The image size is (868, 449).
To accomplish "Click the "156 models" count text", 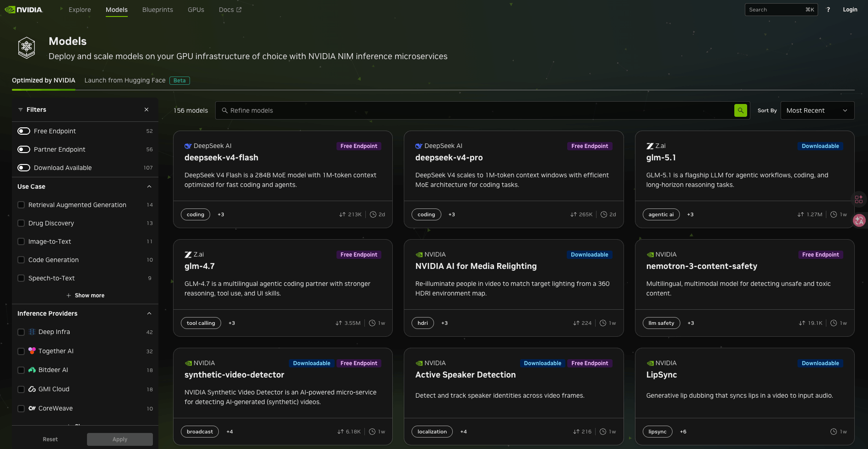I will point(190,110).
